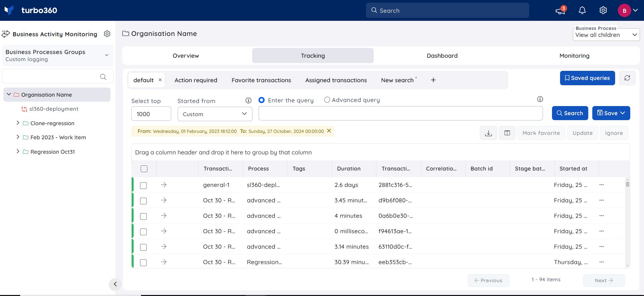Viewport: 644px width, 296px height.
Task: Open the New search tab
Action: (397, 80)
